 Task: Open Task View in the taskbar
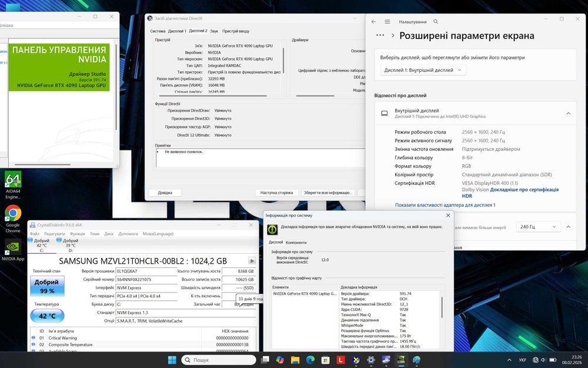point(265,360)
